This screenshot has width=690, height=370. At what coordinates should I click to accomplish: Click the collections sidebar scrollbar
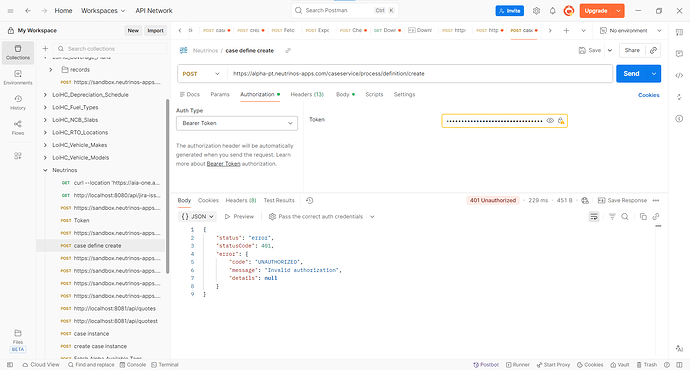167,187
